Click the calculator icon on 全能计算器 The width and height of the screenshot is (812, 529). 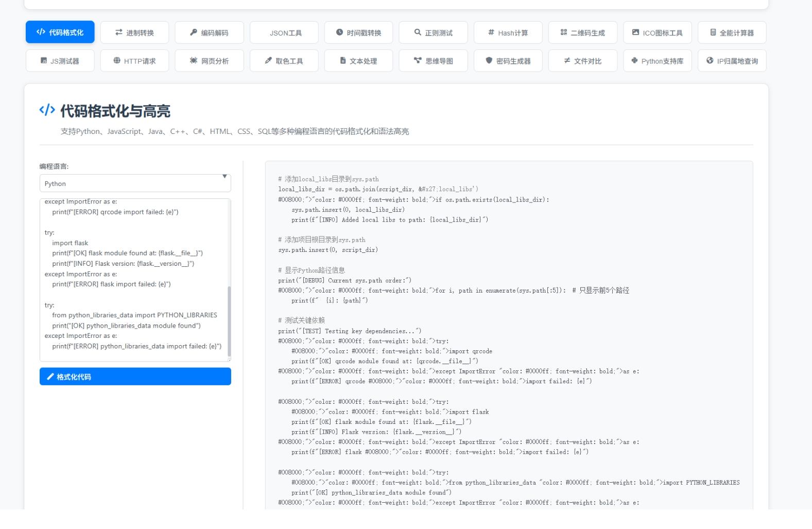(713, 32)
